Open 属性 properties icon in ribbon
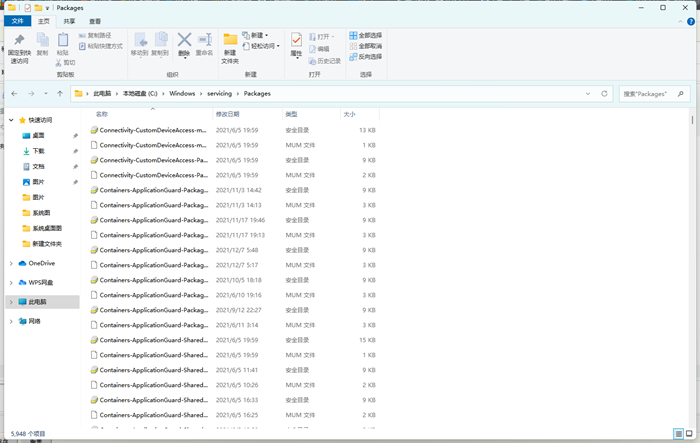Image resolution: width=700 pixels, height=443 pixels. [x=296, y=40]
